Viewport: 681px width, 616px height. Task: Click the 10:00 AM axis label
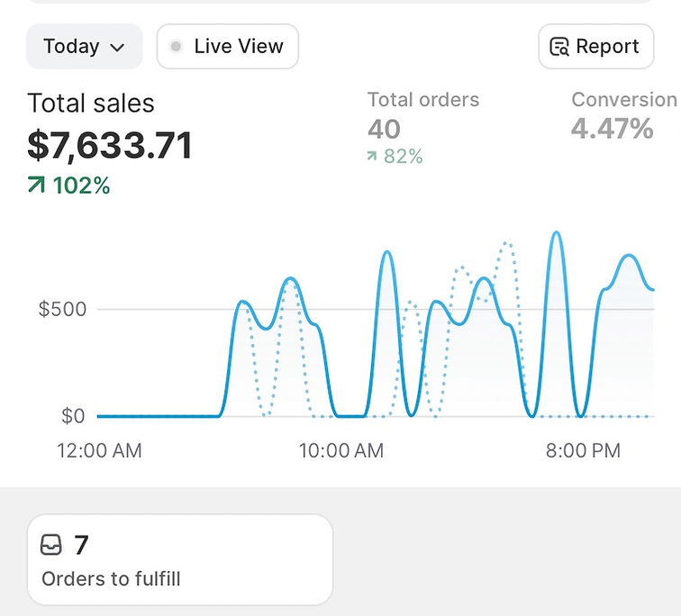pyautogui.click(x=341, y=450)
